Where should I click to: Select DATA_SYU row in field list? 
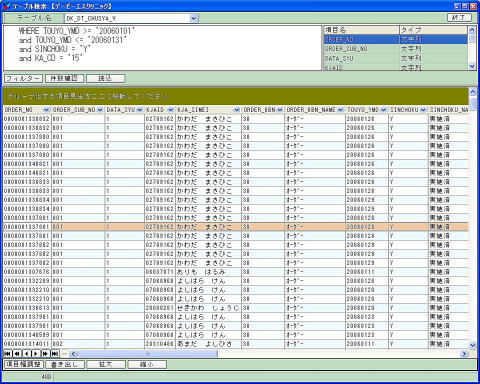395,58
